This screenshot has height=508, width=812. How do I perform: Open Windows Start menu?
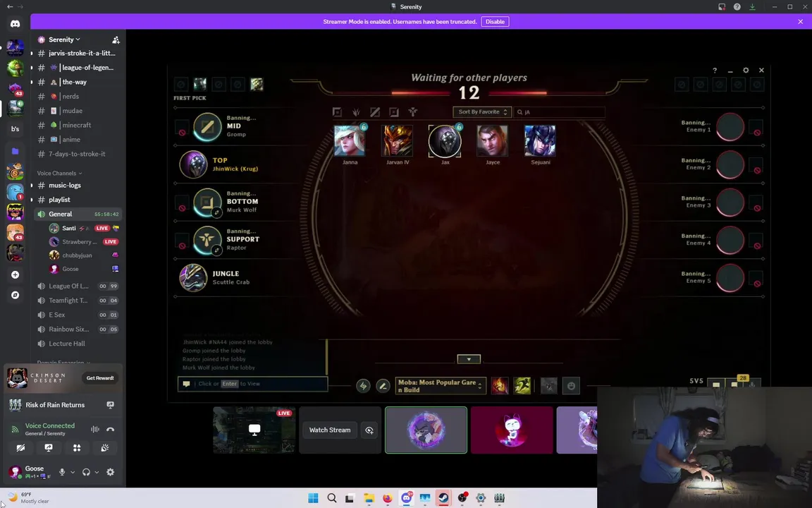(x=313, y=498)
